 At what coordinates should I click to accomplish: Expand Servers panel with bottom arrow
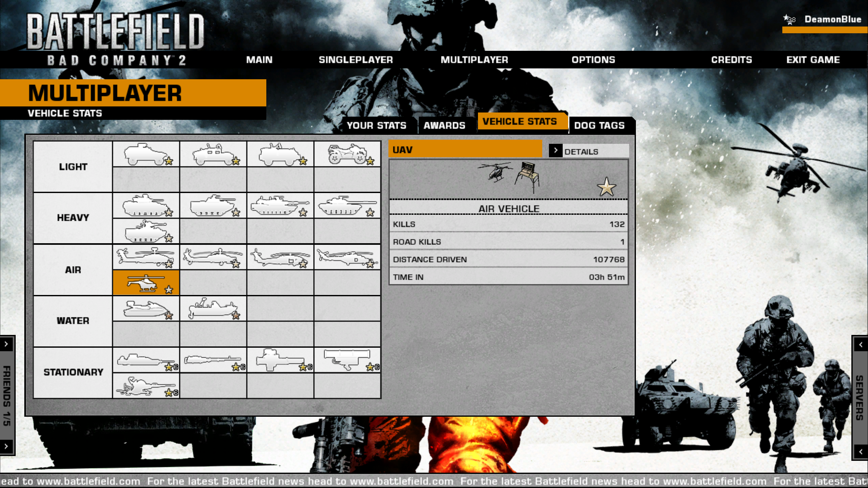pyautogui.click(x=861, y=452)
